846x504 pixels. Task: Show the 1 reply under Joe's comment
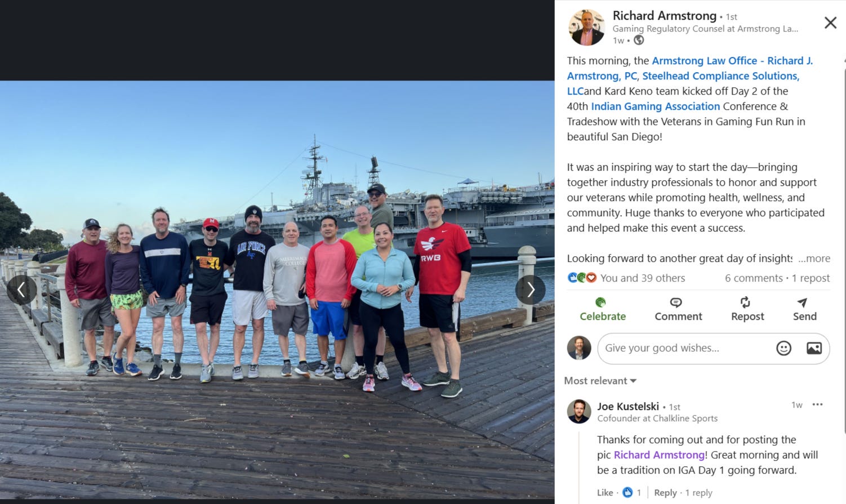click(698, 492)
